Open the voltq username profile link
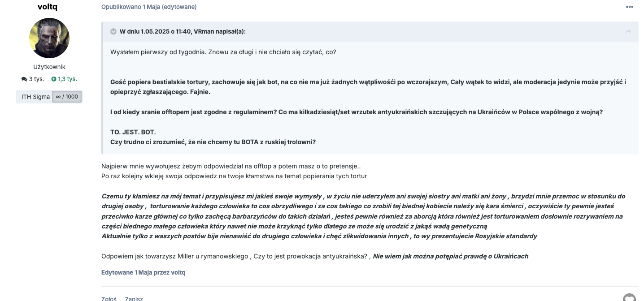Image resolution: width=644 pixels, height=301 pixels. click(48, 7)
